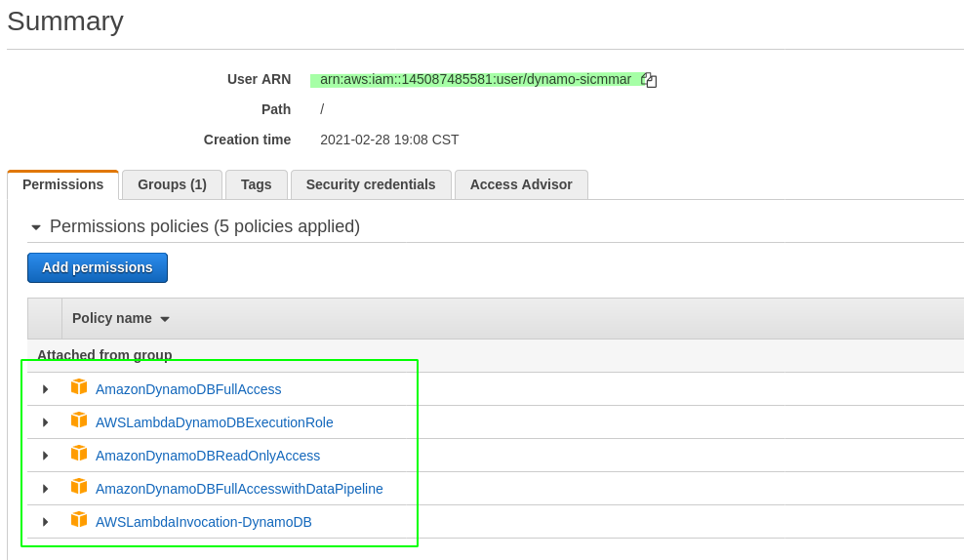This screenshot has height=560, width=964.
Task: Click the creation time 2021-02-28 19:08 CST
Action: coord(389,140)
